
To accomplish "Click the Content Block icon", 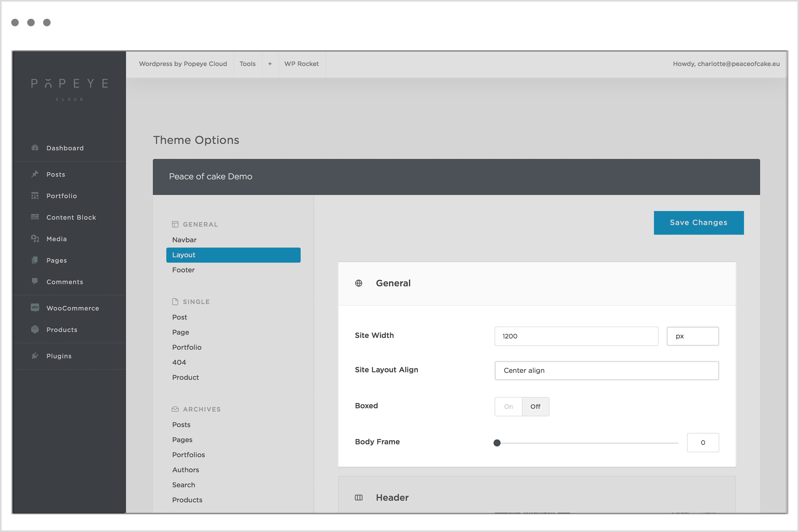I will (x=35, y=217).
